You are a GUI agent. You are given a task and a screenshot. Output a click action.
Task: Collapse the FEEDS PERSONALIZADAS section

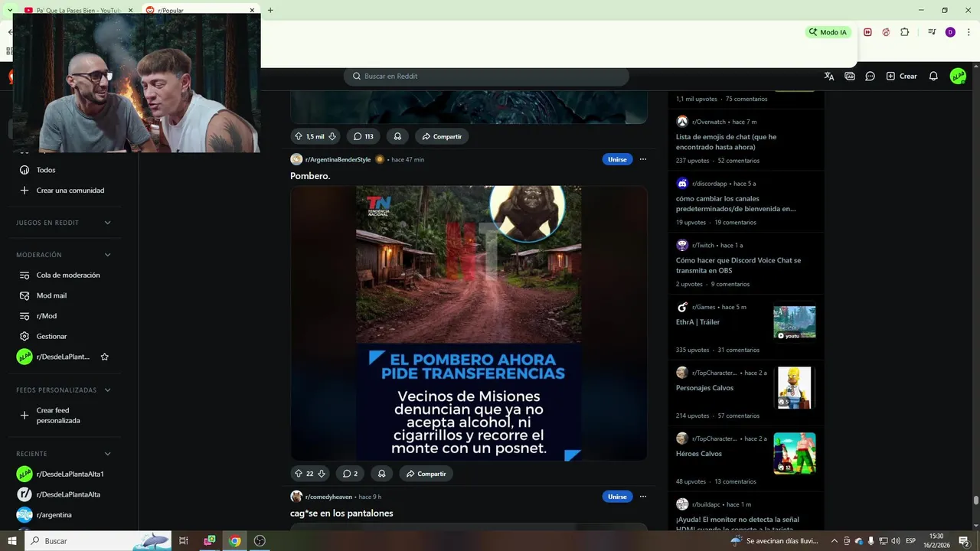coord(107,390)
